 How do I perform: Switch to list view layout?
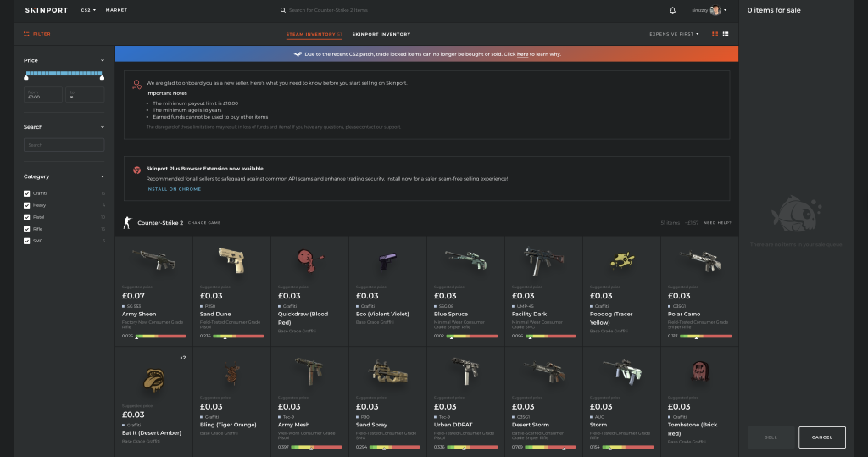pos(726,34)
